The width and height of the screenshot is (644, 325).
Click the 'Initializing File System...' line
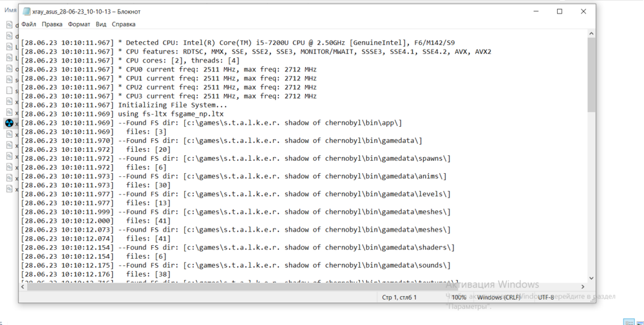click(x=124, y=105)
